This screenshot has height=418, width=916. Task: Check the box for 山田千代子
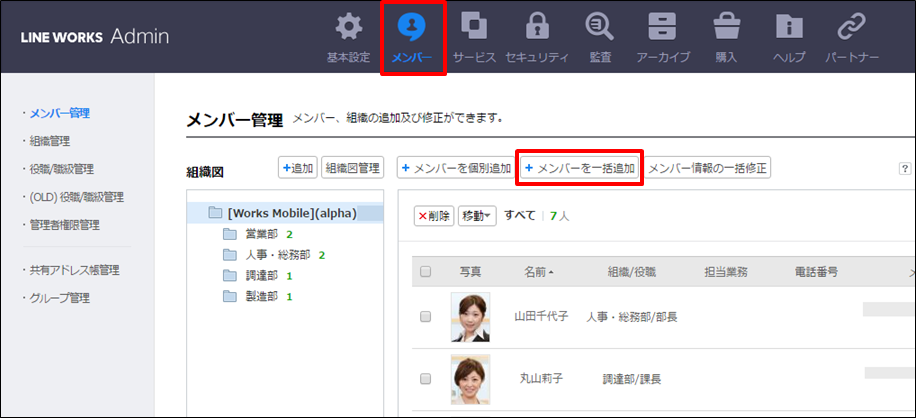pos(426,316)
